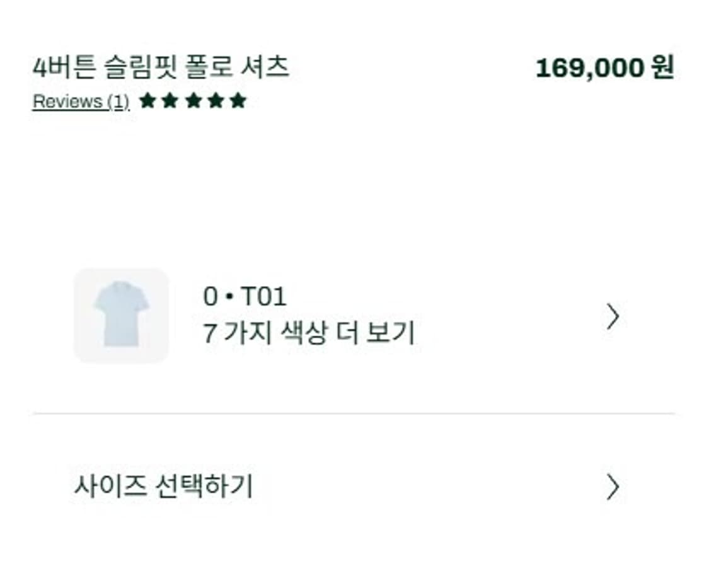Select the fourth rating star icon

click(217, 100)
